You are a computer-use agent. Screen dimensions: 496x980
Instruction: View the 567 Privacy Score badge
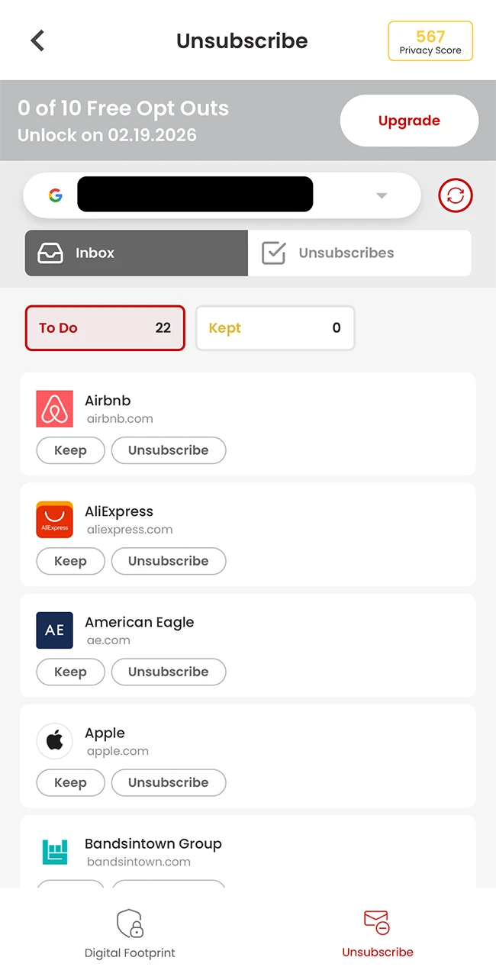[x=430, y=40]
